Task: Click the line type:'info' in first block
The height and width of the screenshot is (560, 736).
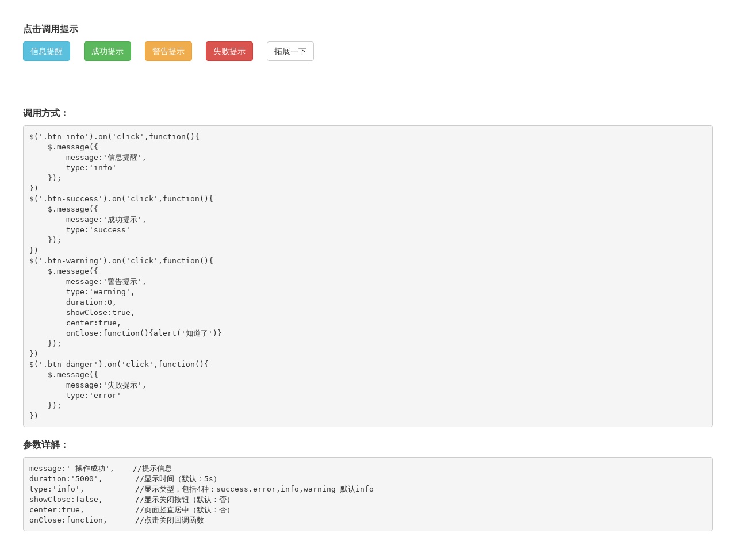Action: pyautogui.click(x=91, y=168)
